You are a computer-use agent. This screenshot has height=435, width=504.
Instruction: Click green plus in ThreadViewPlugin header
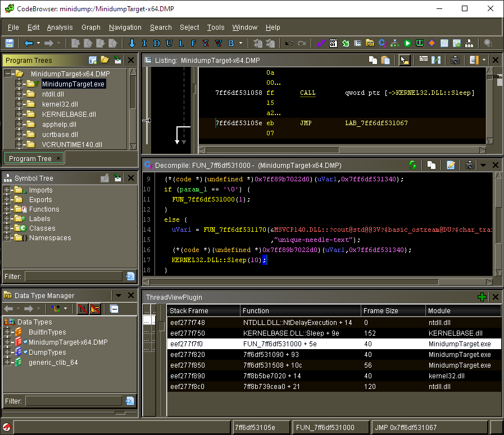pyautogui.click(x=482, y=297)
